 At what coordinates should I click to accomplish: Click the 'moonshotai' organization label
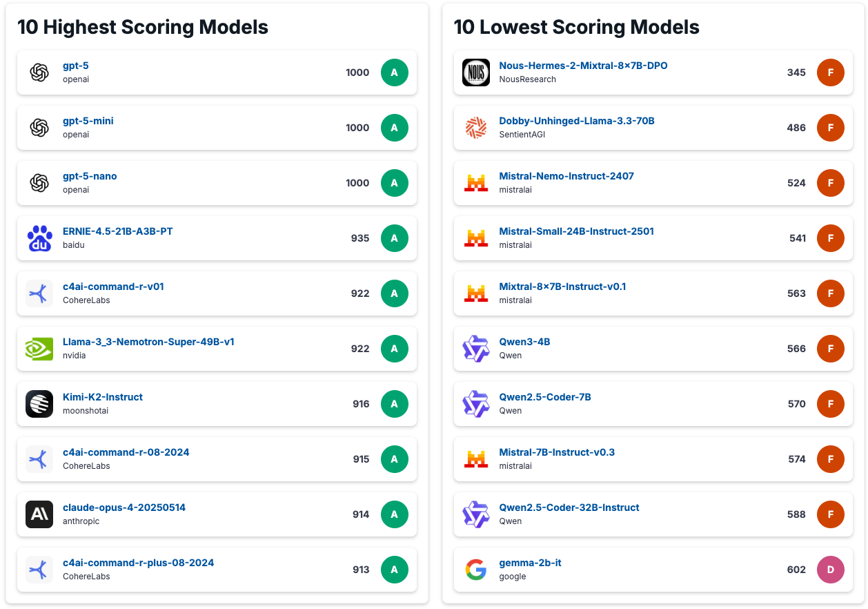pos(86,411)
